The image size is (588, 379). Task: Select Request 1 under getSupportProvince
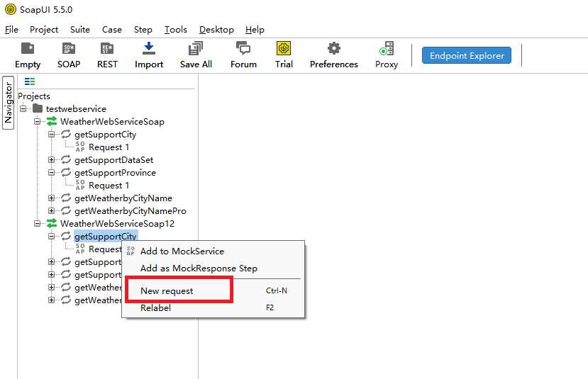109,185
